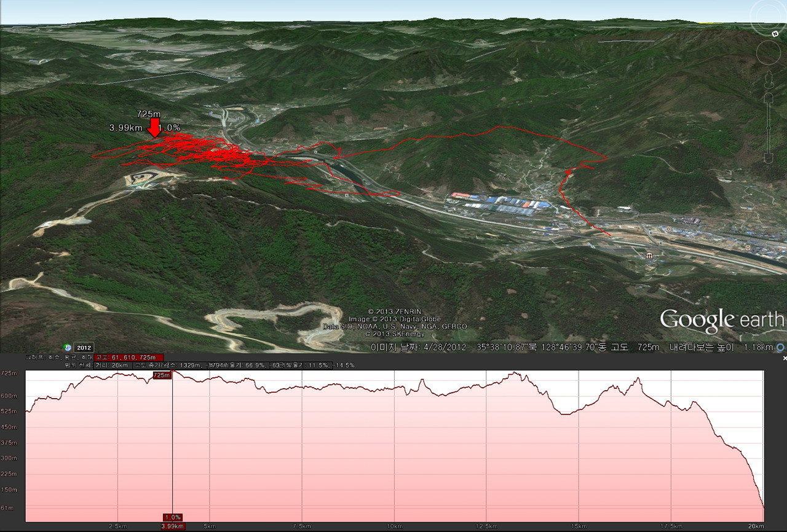Click the museum landmark icon on the map
This screenshot has width=787, height=532.
click(649, 255)
